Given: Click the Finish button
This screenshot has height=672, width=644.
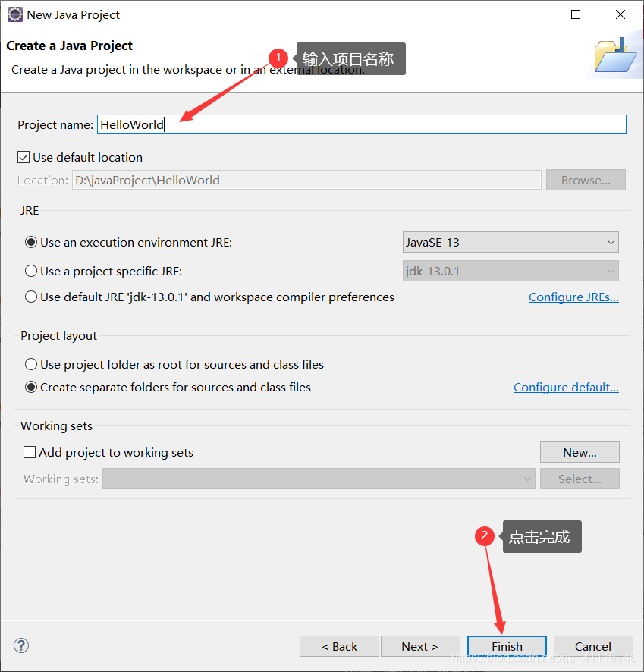Looking at the screenshot, I should 507,646.
